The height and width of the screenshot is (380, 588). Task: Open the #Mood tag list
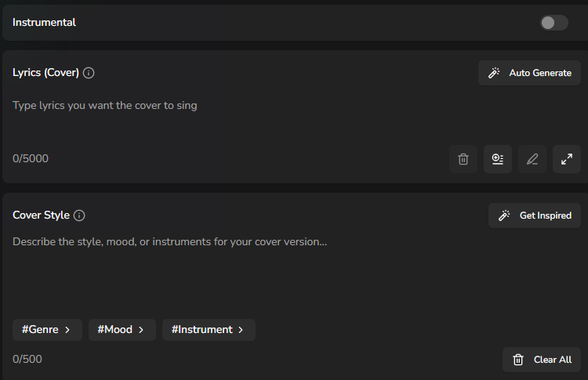(x=122, y=330)
